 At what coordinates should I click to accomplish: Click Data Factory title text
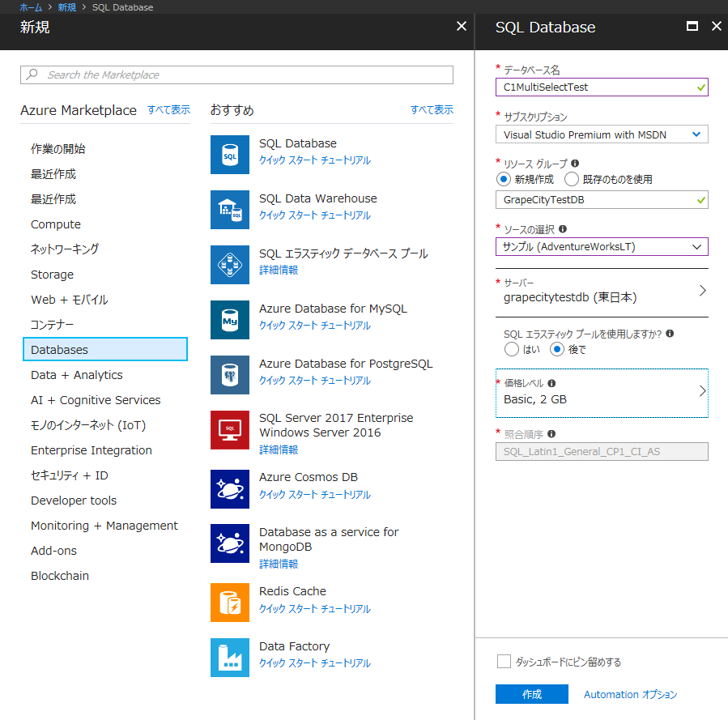[x=294, y=646]
